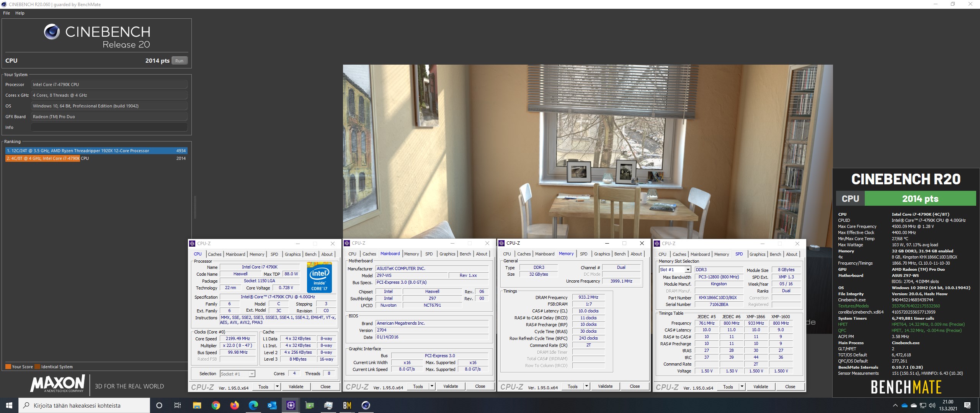Select Graphics tab in the Mainboard CPU-Z window

point(448,254)
